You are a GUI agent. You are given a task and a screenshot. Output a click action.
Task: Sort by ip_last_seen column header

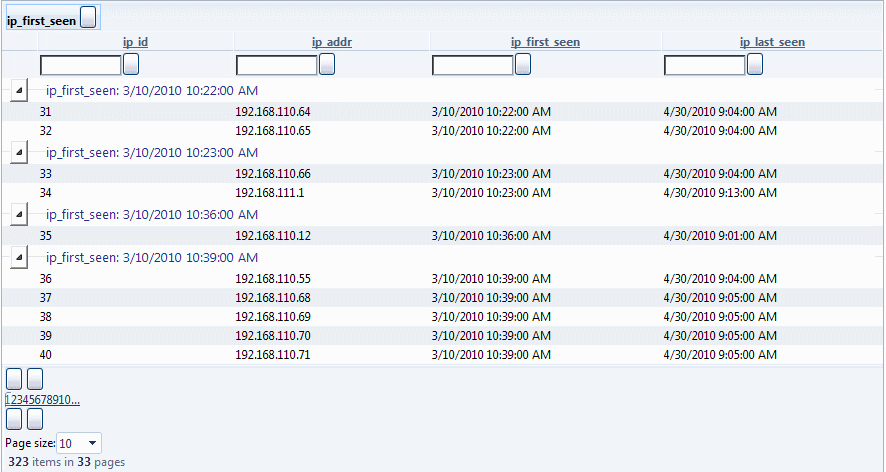click(772, 42)
